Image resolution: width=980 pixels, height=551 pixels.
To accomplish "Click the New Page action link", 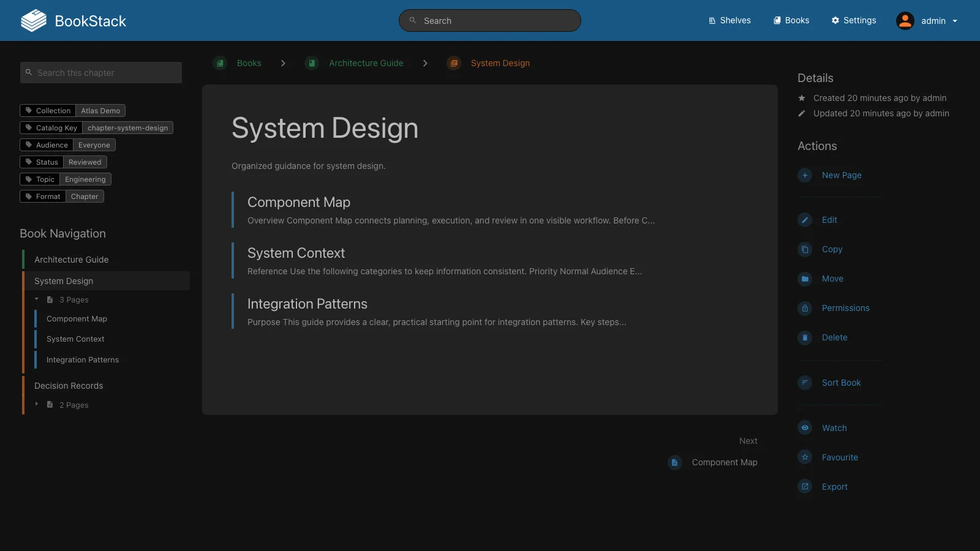I will click(842, 175).
